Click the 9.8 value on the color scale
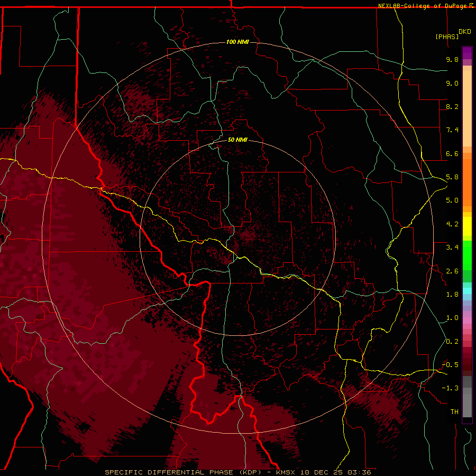This screenshot has height=476, width=476. pos(452,59)
